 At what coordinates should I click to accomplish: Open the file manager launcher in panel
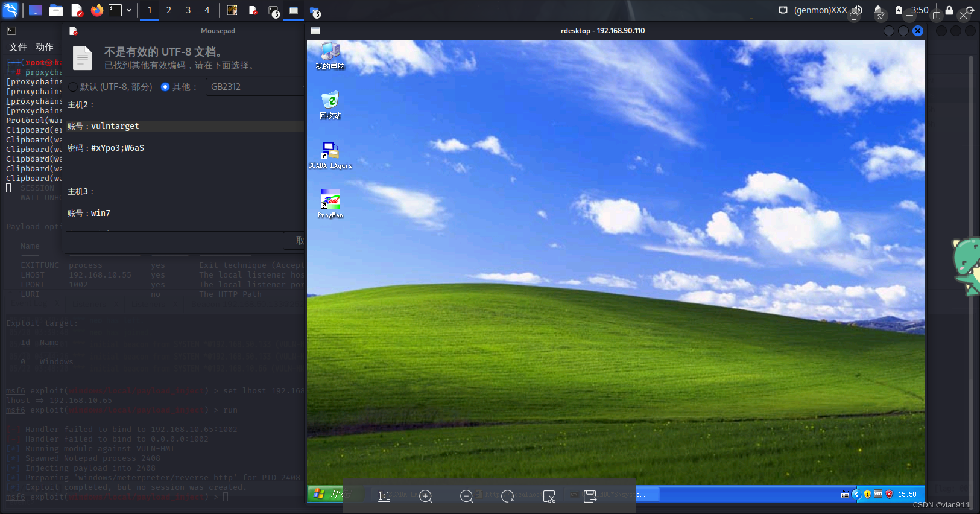pyautogui.click(x=56, y=10)
